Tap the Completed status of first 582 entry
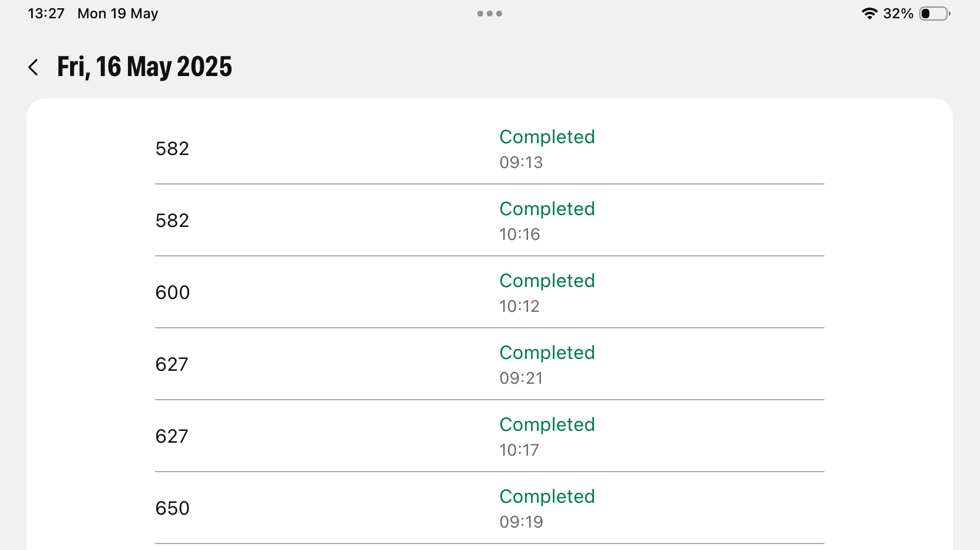980x550 pixels. click(x=547, y=137)
